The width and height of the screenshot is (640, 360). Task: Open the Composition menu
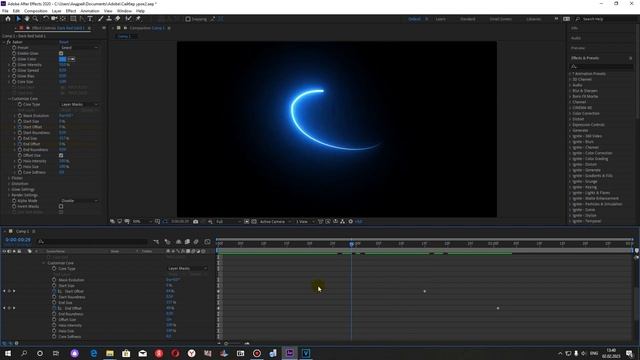click(x=36, y=11)
